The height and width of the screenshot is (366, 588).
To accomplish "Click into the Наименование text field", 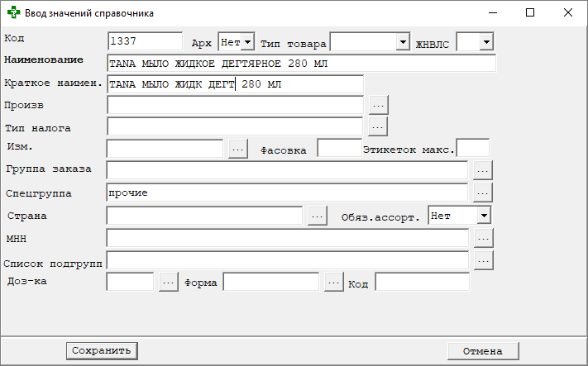I will (301, 64).
